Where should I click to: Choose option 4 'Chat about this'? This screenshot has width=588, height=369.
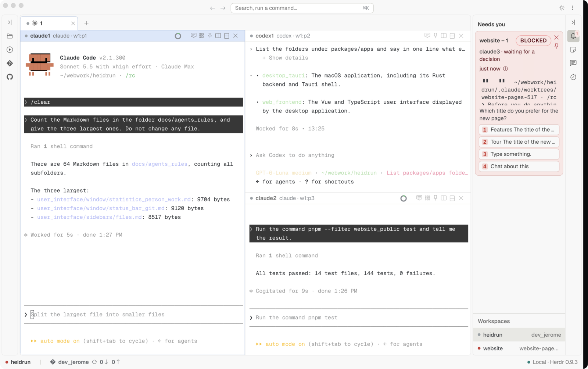(x=519, y=166)
